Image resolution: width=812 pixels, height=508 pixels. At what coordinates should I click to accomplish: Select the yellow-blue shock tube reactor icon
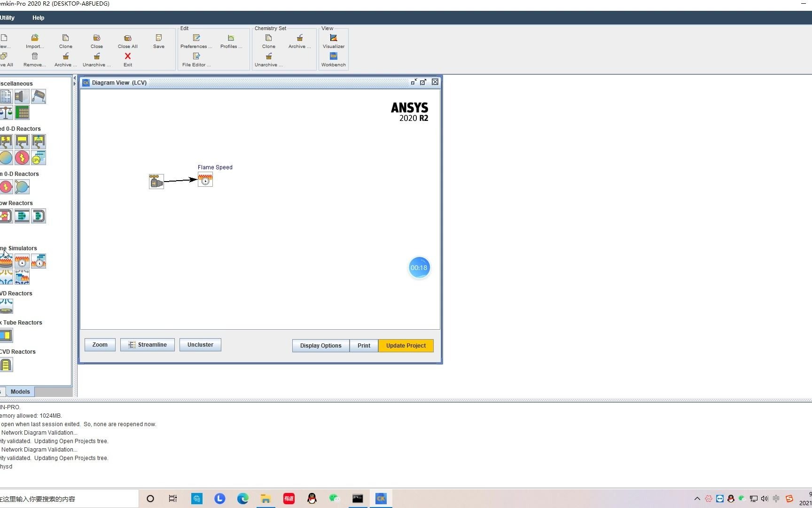coord(6,336)
